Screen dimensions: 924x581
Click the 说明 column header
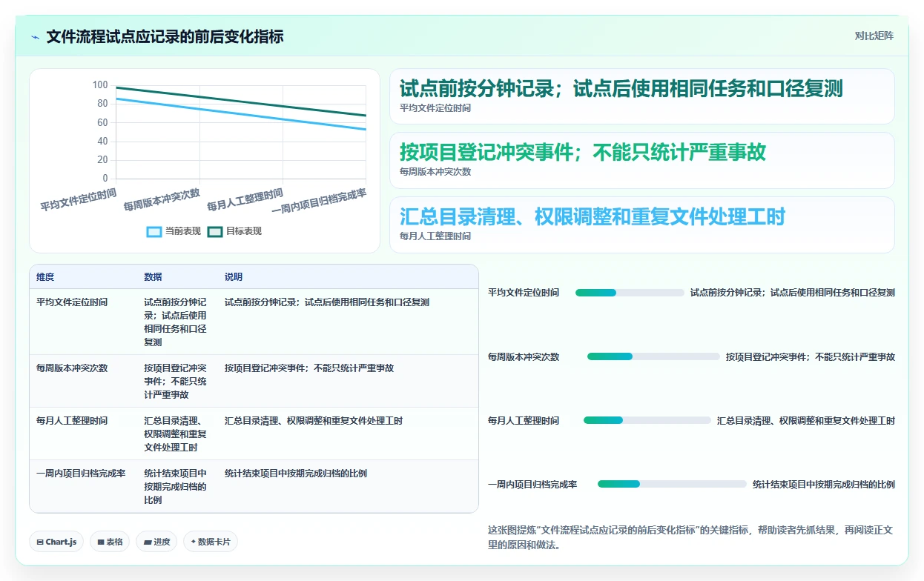[234, 276]
